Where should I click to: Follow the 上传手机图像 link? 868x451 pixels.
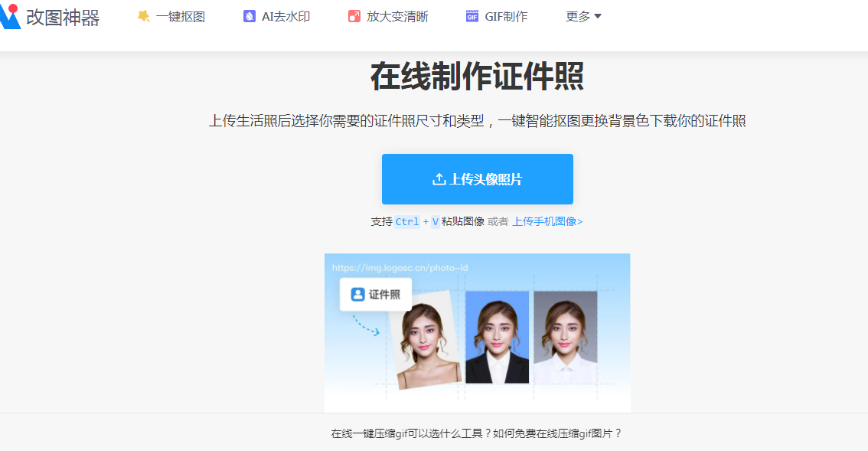pyautogui.click(x=547, y=221)
